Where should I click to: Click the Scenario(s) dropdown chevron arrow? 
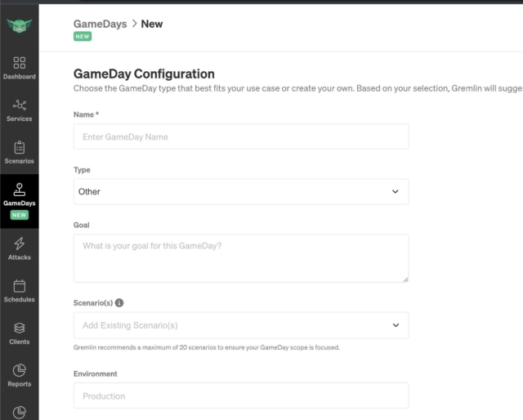tap(396, 325)
